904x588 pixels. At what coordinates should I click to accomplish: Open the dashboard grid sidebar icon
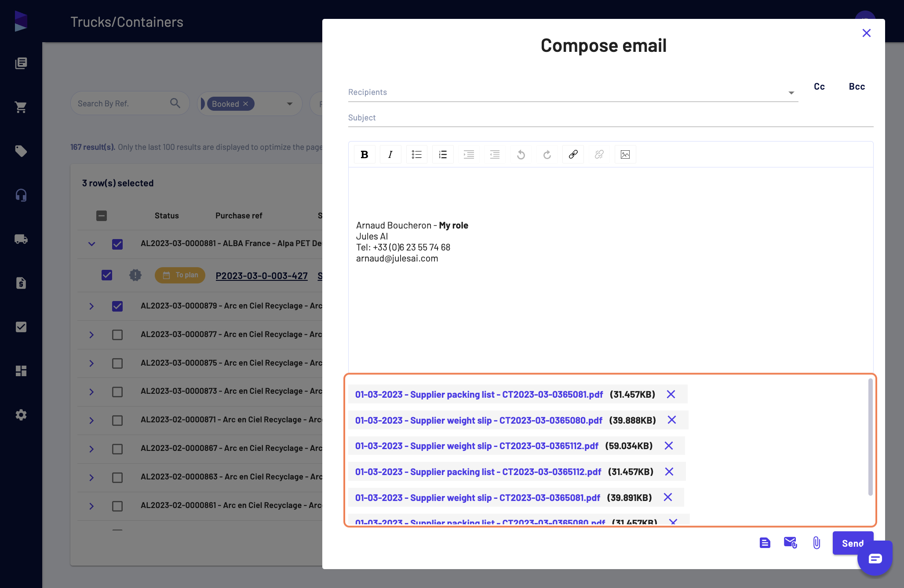point(21,371)
